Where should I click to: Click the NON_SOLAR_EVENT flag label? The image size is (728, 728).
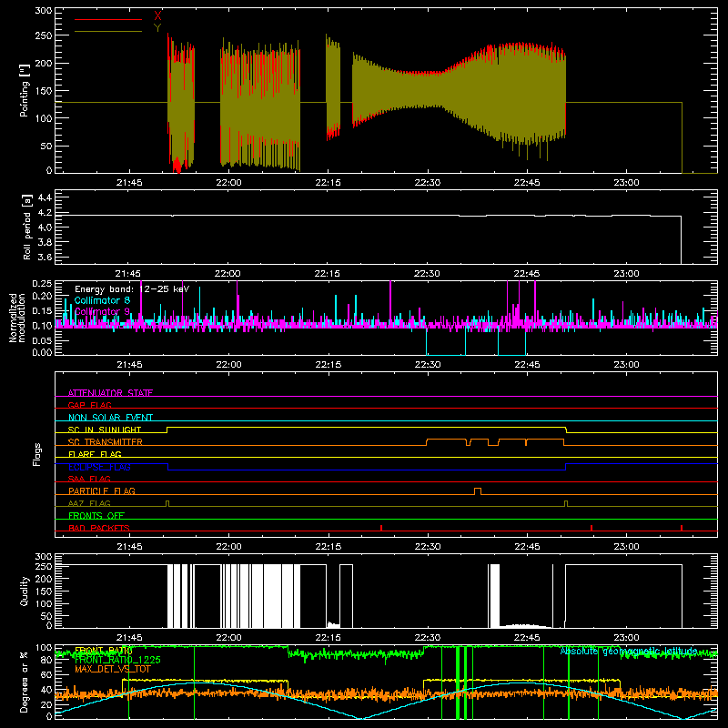110,418
